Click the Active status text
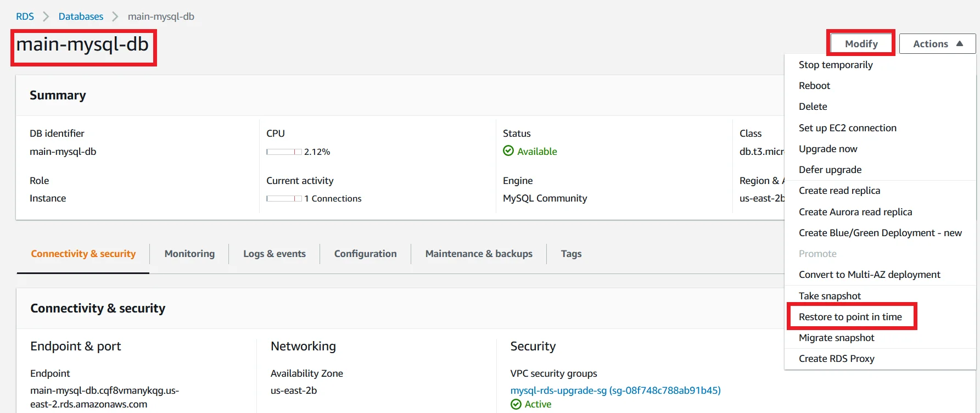The height and width of the screenshot is (413, 980). (538, 404)
